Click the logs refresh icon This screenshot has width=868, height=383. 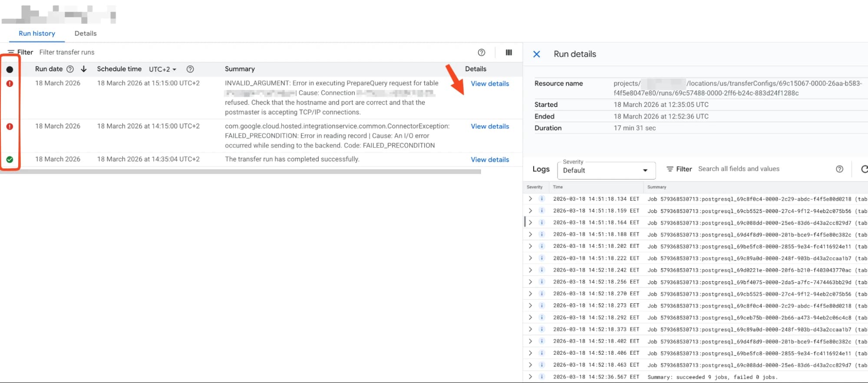tap(864, 169)
